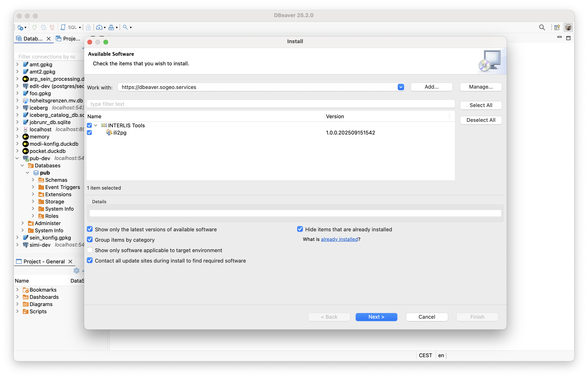
Task: Collapse the INTERLIS Tools category
Action: 96,125
